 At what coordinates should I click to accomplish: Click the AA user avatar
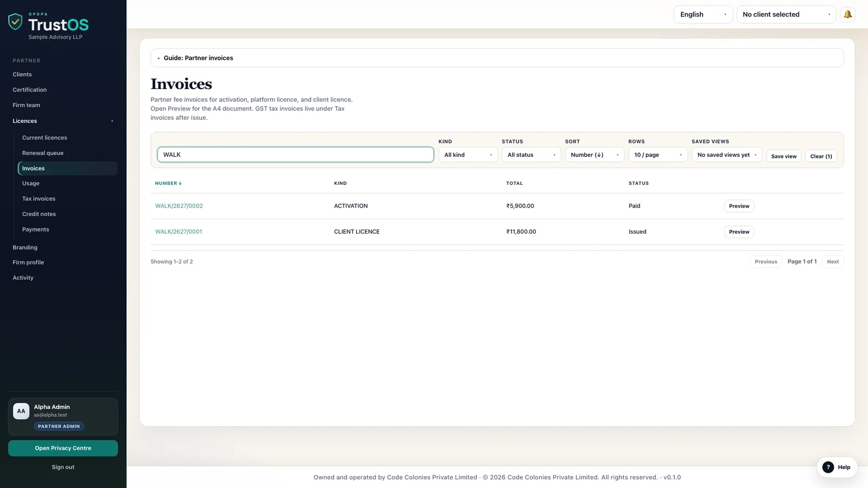pyautogui.click(x=21, y=411)
